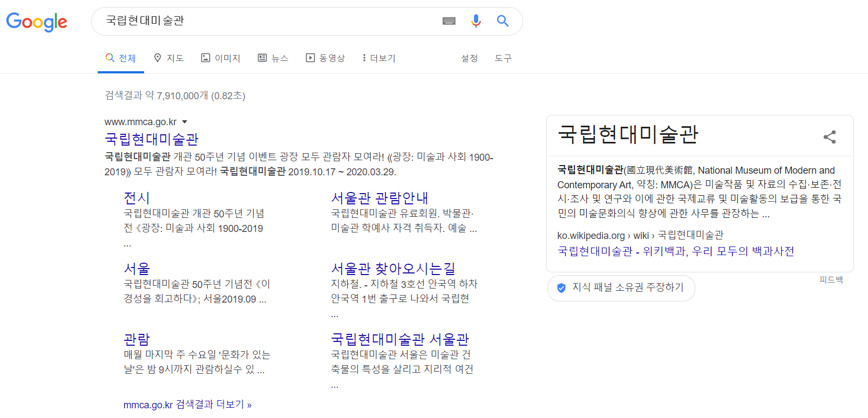Start voice search with microphone icon
This screenshot has width=868, height=418.
click(x=476, y=21)
